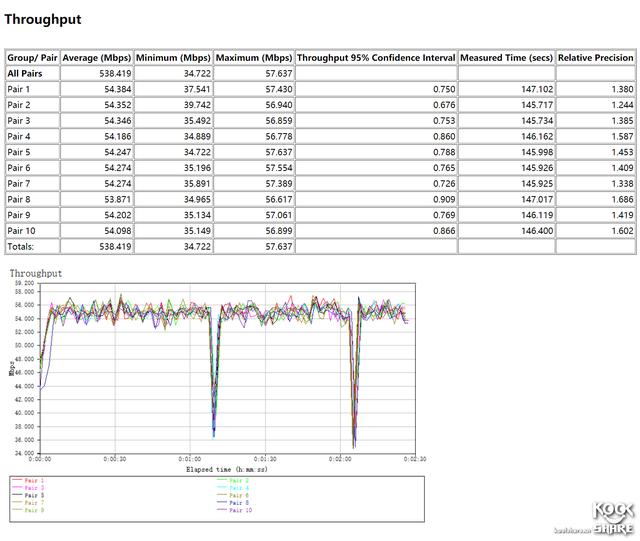Click Pair 4 confidence interval 0.860
Screen dimensions: 640x541
click(444, 136)
